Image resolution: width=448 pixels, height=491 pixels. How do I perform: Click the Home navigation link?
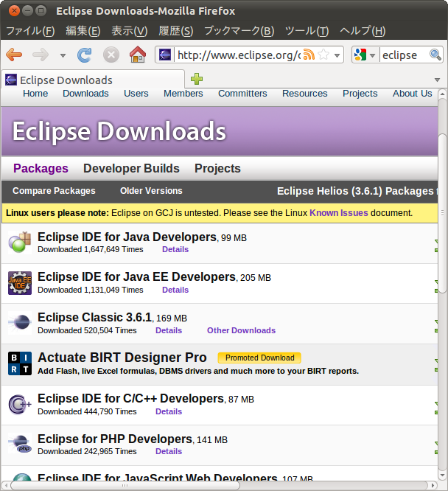[35, 94]
